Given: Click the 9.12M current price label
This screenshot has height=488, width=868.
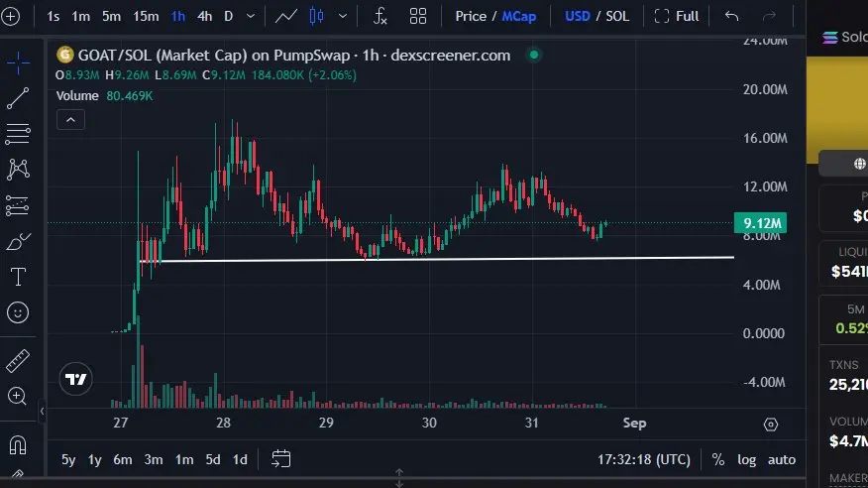Looking at the screenshot, I should tap(760, 223).
